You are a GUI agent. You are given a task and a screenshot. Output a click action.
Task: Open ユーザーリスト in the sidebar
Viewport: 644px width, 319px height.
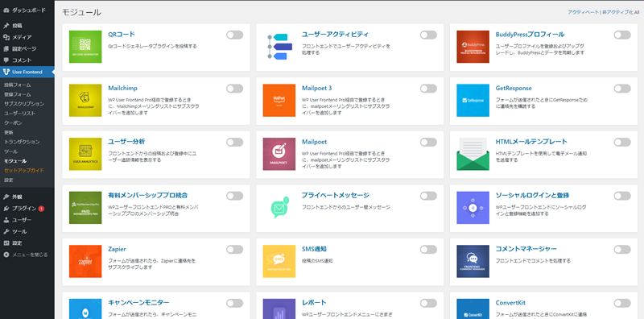point(19,114)
